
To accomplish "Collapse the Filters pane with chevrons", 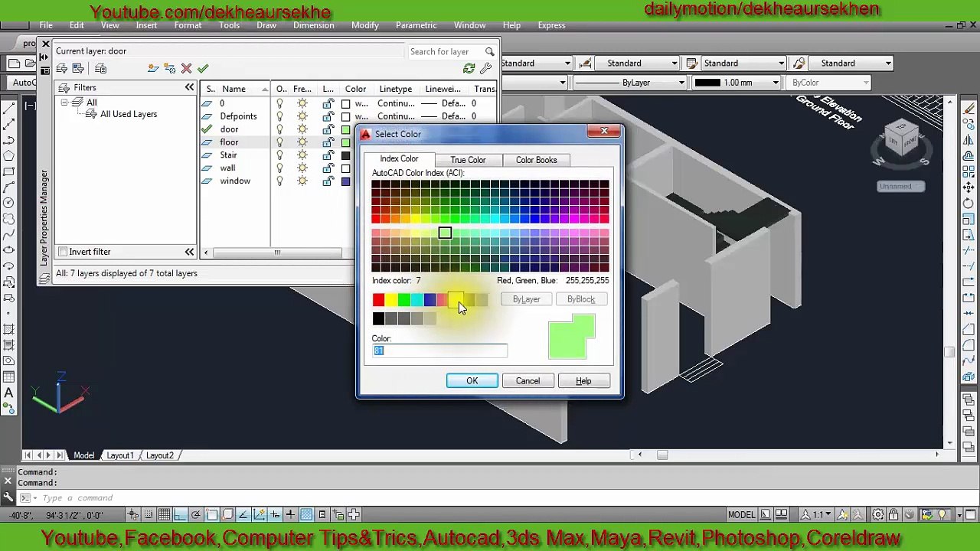I will tap(189, 88).
